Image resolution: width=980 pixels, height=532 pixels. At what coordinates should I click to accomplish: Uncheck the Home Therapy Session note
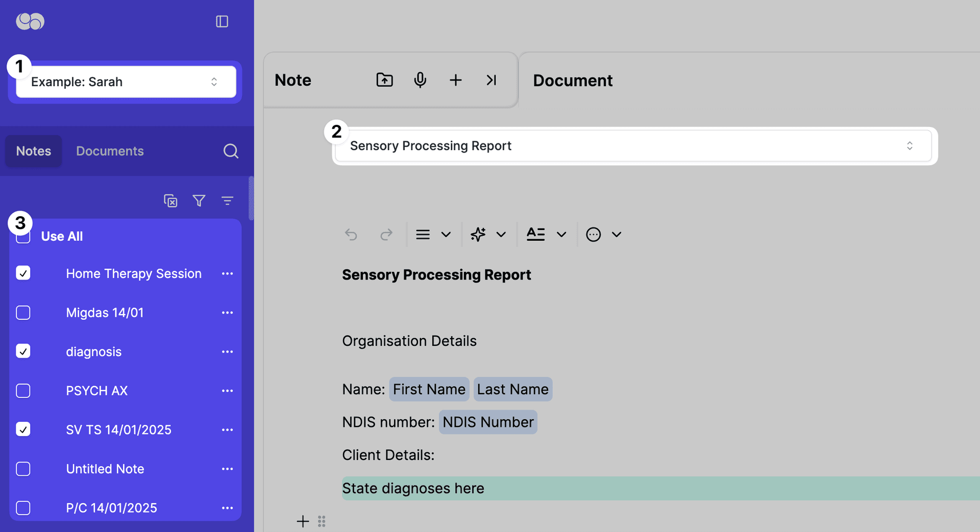(x=23, y=273)
